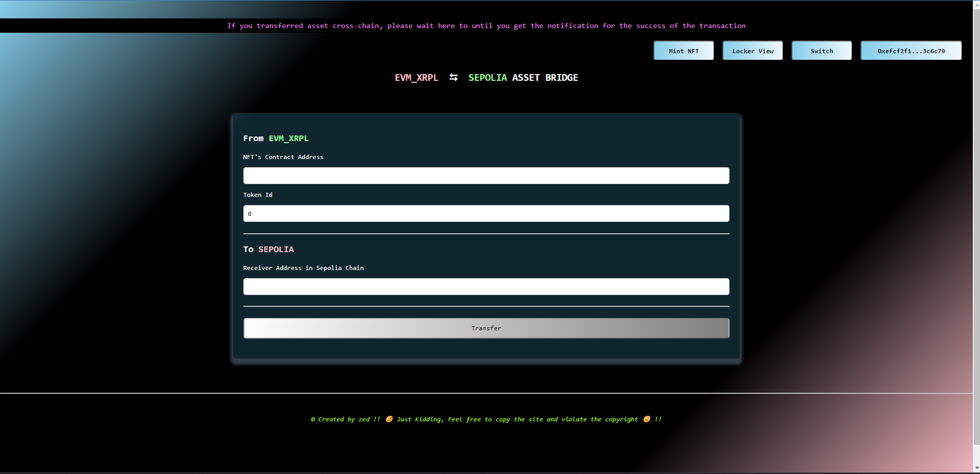Open the Mint NFT page
980x474 pixels.
click(683, 51)
